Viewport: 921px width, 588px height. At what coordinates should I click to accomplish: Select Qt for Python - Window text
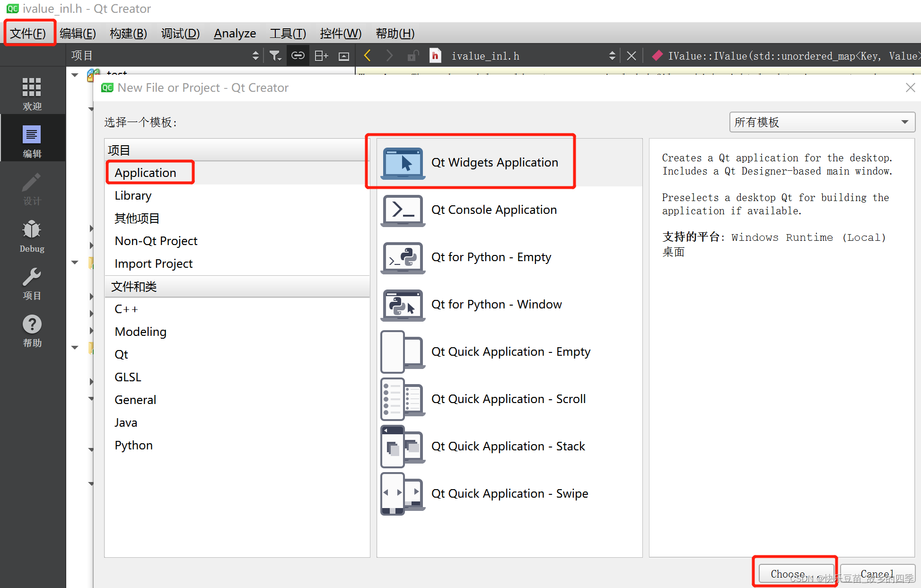497,304
